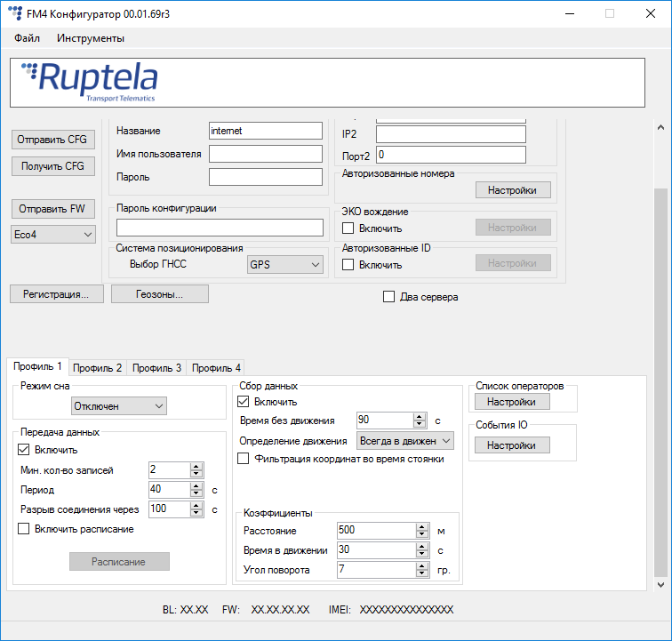Screen dimensions: 672x641
Task: Open the Eco4 device type dropdown
Action: point(52,234)
